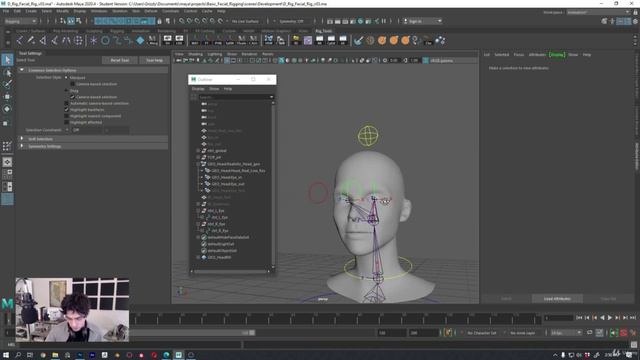
Task: Collapse Common Selection Options section
Action: pyautogui.click(x=93, y=70)
